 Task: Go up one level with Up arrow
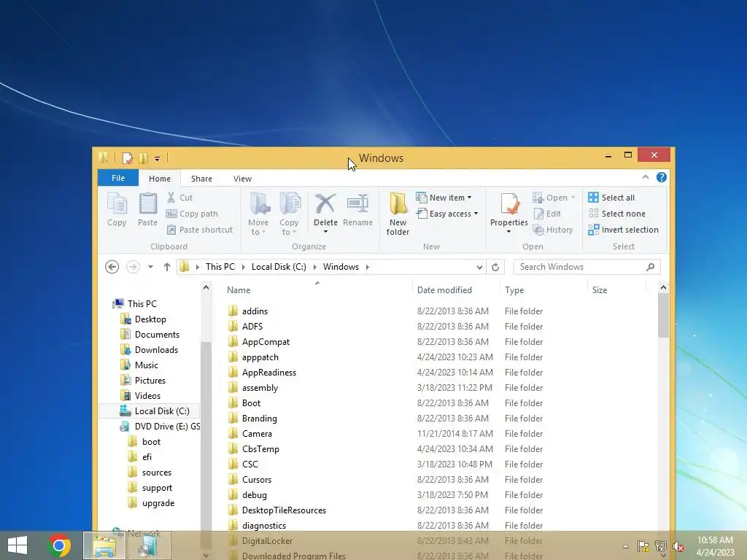167,267
